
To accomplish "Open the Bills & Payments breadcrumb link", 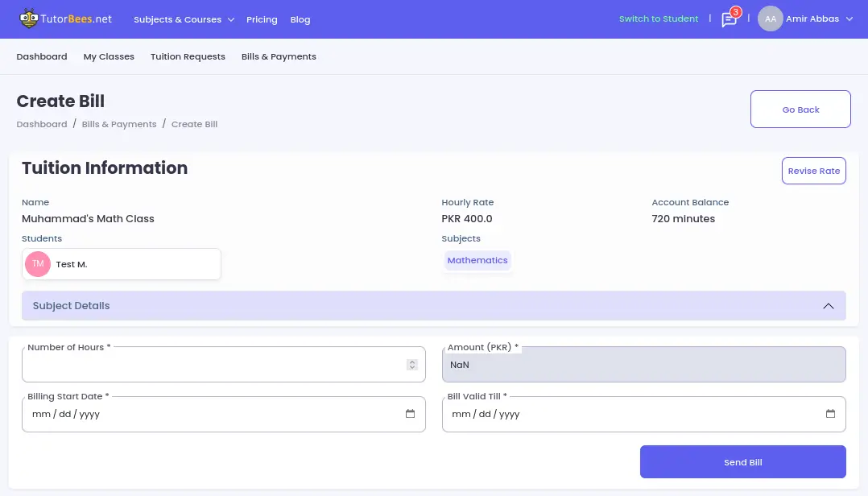I will (x=118, y=124).
